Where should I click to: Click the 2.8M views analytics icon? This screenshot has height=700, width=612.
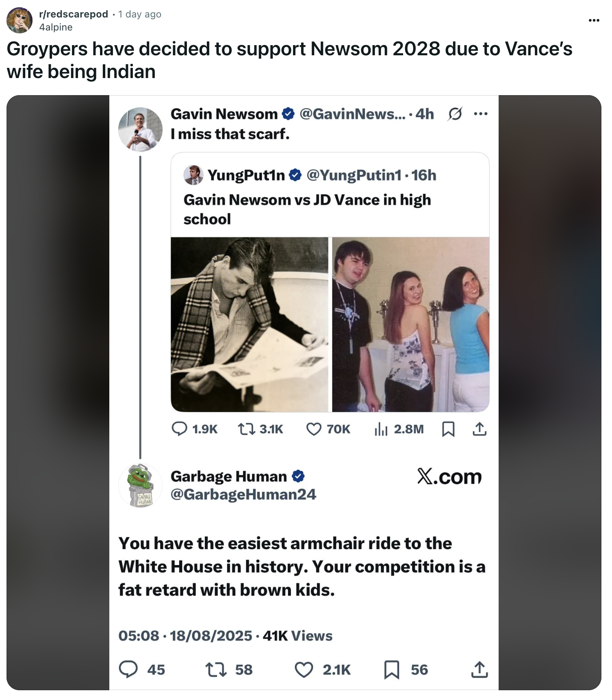pyautogui.click(x=381, y=429)
